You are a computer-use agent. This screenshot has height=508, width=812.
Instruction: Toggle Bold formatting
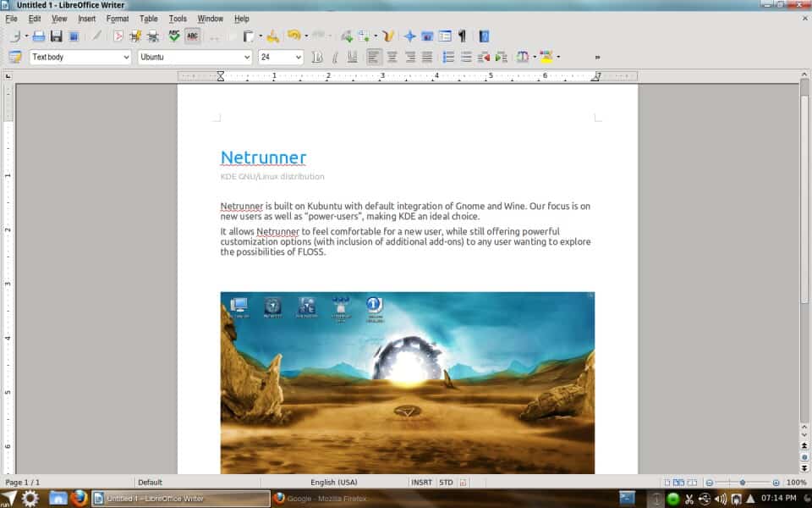(317, 57)
